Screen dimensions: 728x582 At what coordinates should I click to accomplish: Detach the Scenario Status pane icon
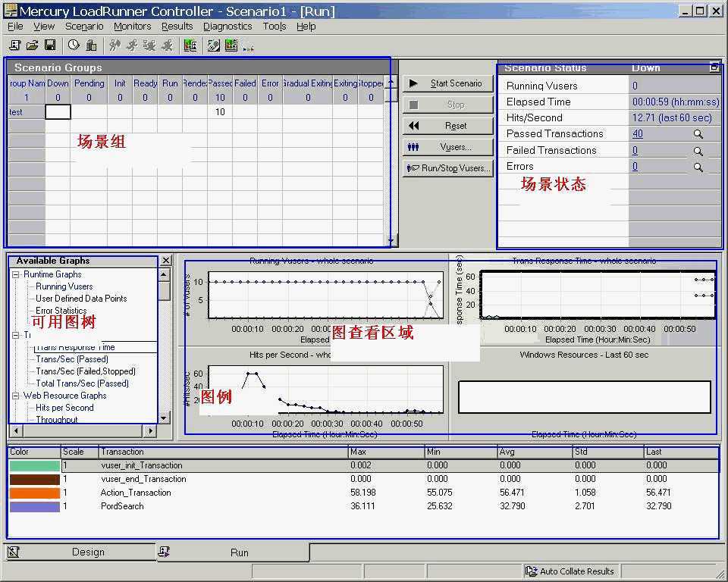click(x=714, y=67)
